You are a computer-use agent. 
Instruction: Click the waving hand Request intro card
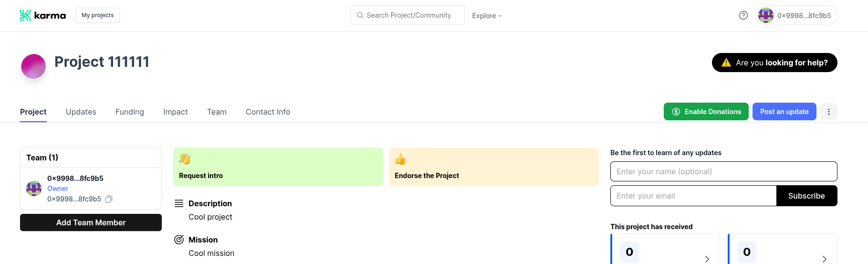click(x=278, y=167)
